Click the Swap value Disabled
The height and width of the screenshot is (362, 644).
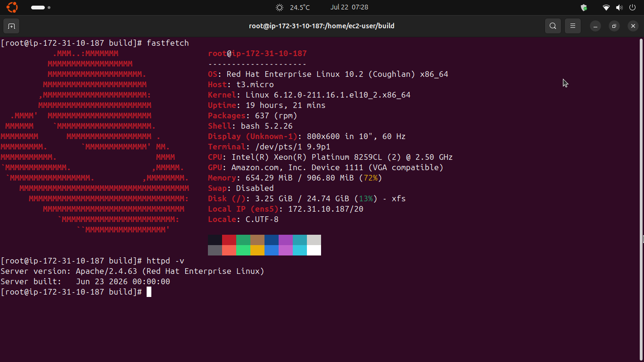pyautogui.click(x=255, y=188)
